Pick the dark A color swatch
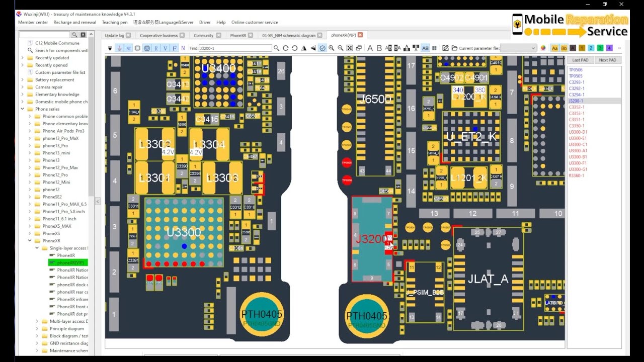644x362 pixels. click(573, 48)
